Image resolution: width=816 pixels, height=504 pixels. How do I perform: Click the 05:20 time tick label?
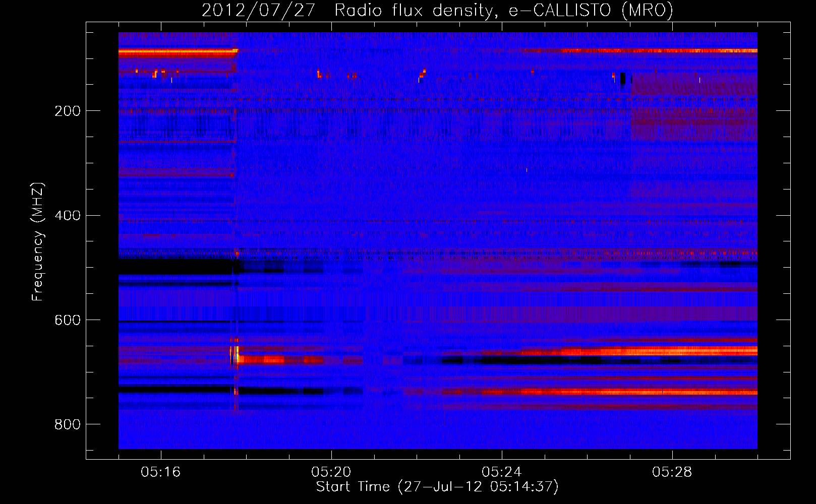pyautogui.click(x=331, y=472)
